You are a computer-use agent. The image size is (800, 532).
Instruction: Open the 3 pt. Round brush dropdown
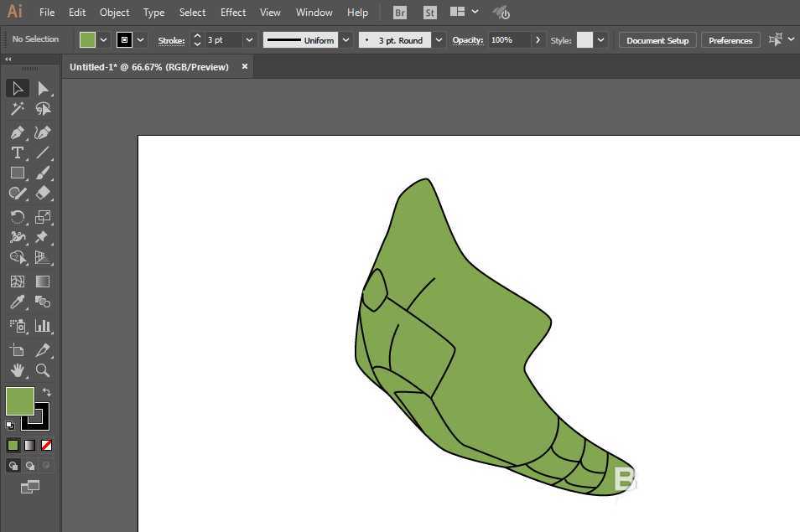pyautogui.click(x=439, y=40)
